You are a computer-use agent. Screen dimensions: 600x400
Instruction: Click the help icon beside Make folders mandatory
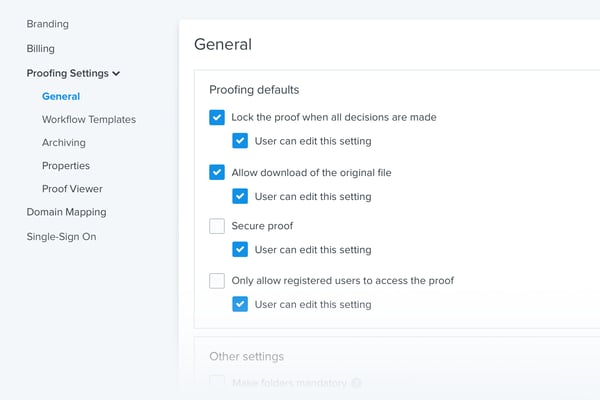(357, 383)
